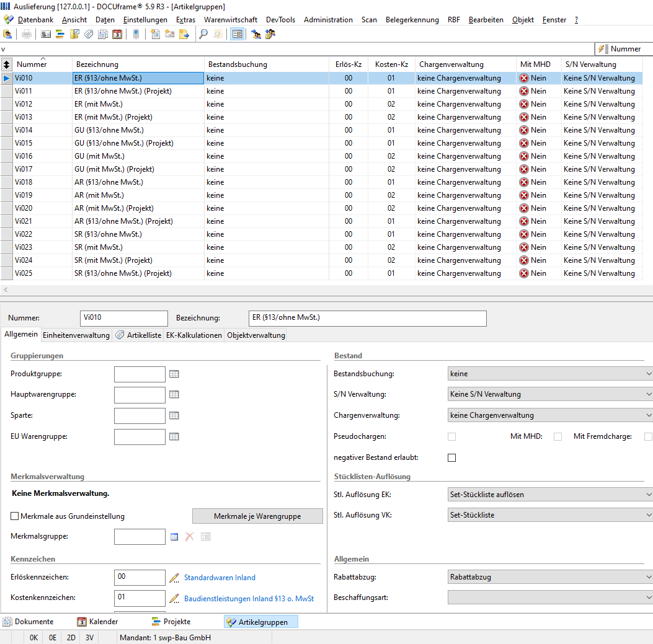The image size is (653, 644).
Task: Open lookup table icon for Sparte
Action: coord(174,415)
